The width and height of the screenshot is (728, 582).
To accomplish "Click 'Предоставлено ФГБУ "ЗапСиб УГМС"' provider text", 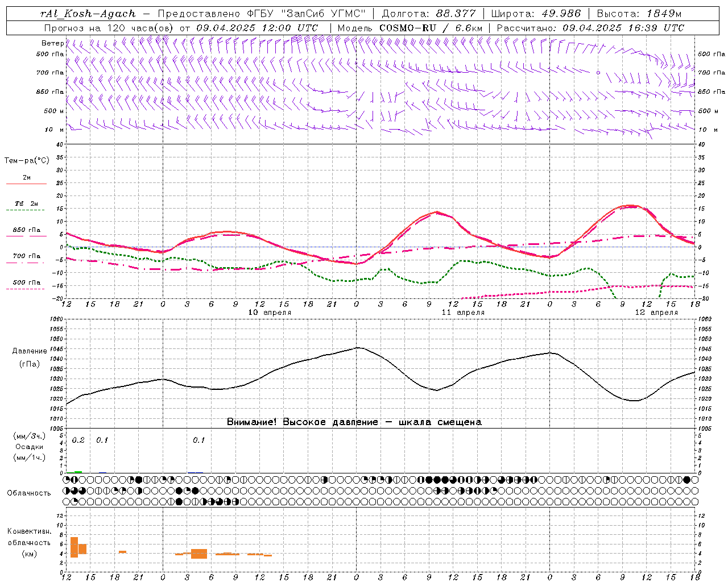I will click(262, 14).
